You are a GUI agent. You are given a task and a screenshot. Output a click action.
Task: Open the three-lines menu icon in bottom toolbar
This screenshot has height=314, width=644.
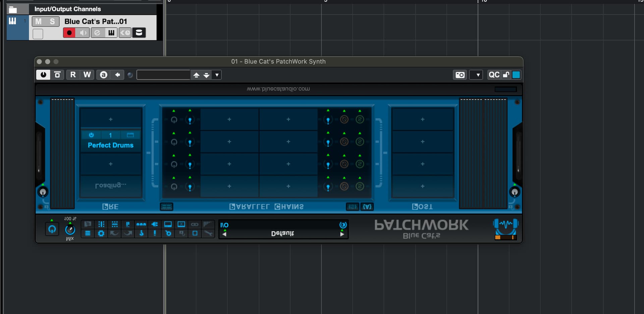pyautogui.click(x=88, y=233)
